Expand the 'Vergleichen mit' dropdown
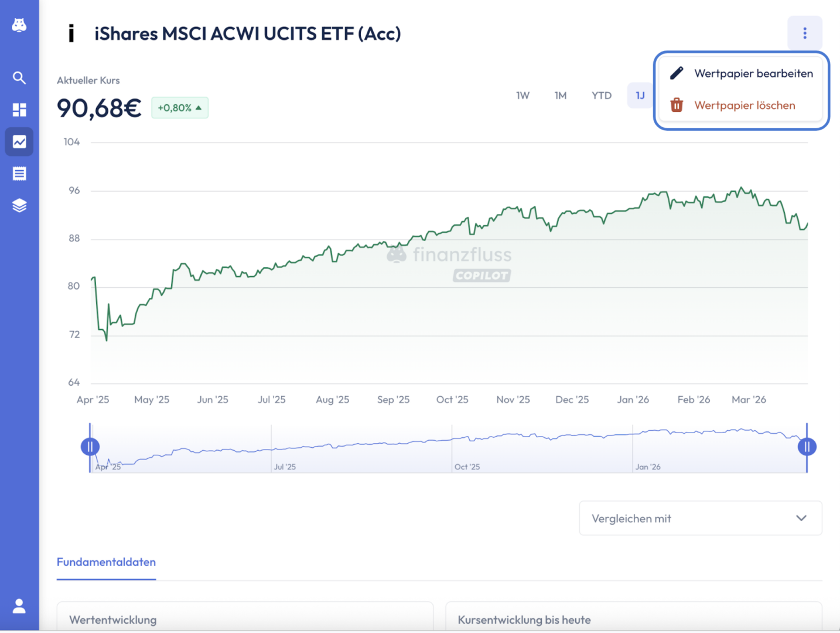This screenshot has width=840, height=633. 700,518
